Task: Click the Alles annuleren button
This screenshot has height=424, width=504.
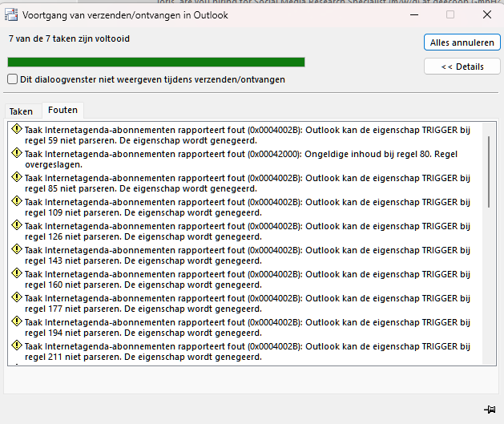Action: coord(462,42)
